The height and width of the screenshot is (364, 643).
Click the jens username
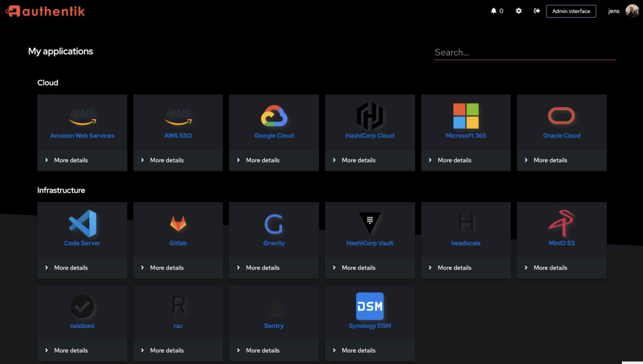(x=614, y=11)
